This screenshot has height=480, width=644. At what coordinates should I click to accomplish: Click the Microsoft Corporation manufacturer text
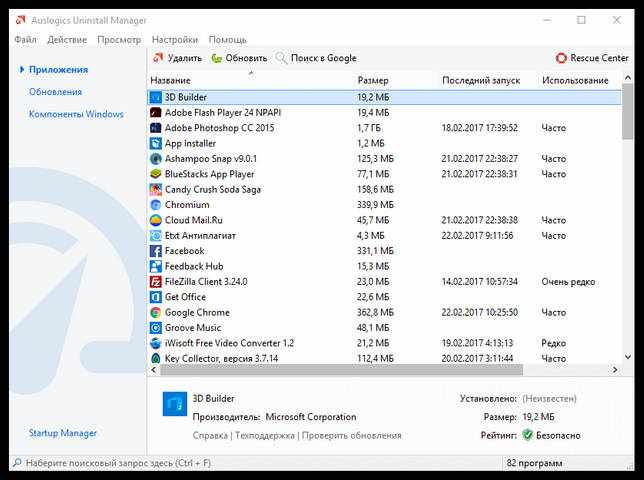tap(311, 417)
